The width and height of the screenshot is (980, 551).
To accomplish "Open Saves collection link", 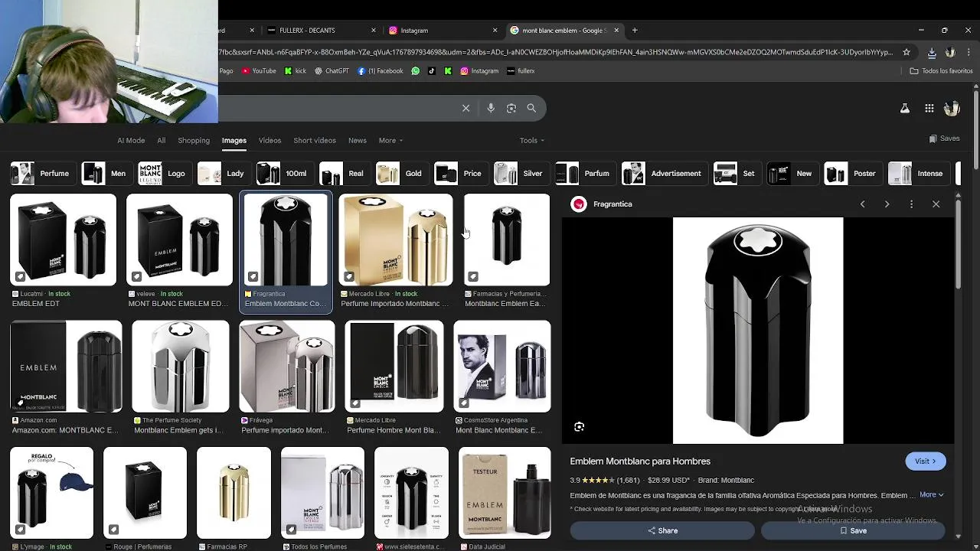I will pos(944,139).
